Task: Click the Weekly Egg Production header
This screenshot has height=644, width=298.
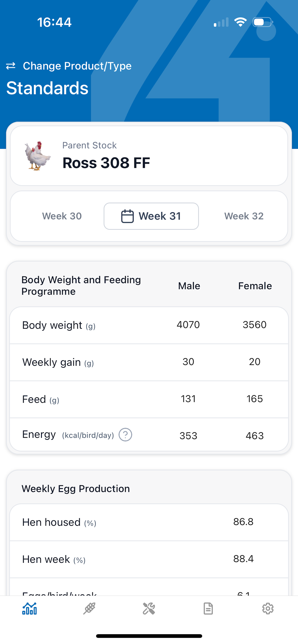Action: [76, 489]
